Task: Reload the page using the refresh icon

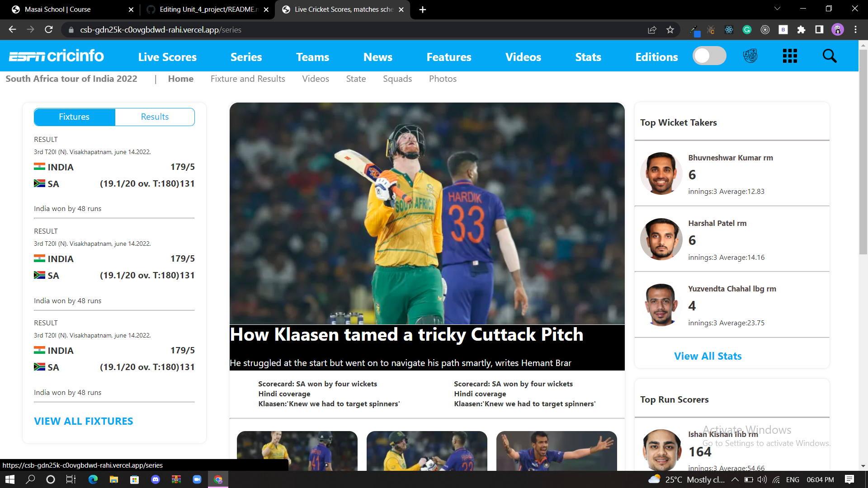Action: 49,29
